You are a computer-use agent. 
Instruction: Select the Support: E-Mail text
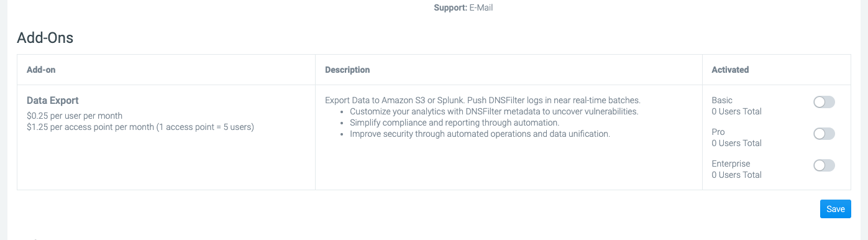tap(464, 8)
